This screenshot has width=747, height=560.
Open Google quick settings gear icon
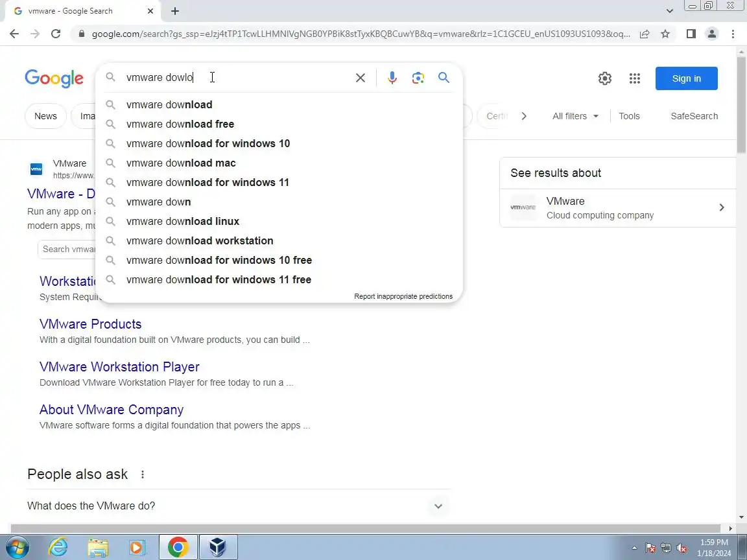pyautogui.click(x=605, y=78)
